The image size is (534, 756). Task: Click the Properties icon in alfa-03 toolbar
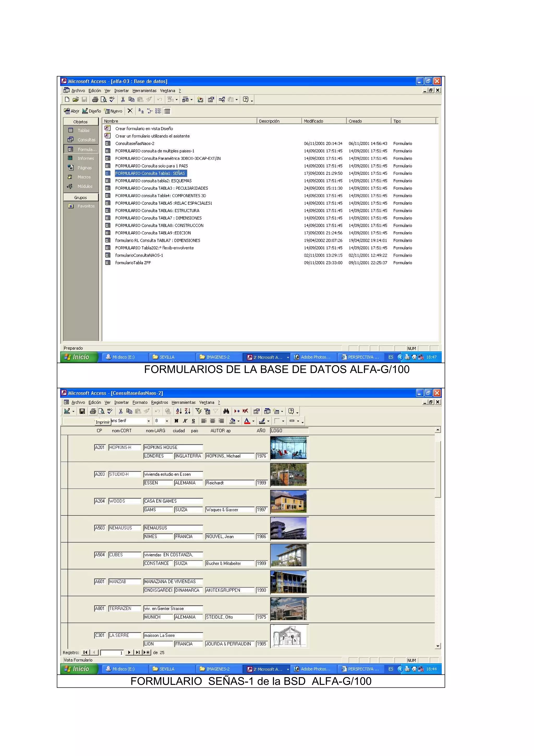coord(211,99)
